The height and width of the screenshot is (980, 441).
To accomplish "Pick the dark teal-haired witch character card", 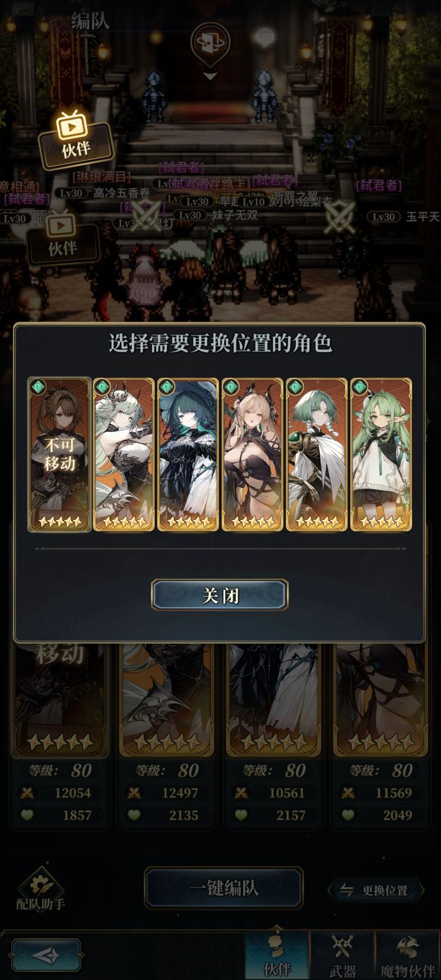I will [188, 454].
